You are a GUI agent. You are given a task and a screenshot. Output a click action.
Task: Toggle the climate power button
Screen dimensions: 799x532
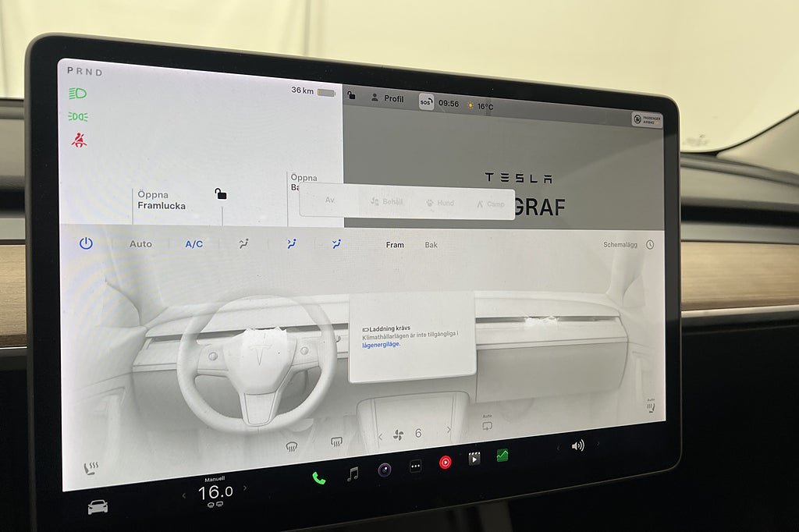coord(86,243)
